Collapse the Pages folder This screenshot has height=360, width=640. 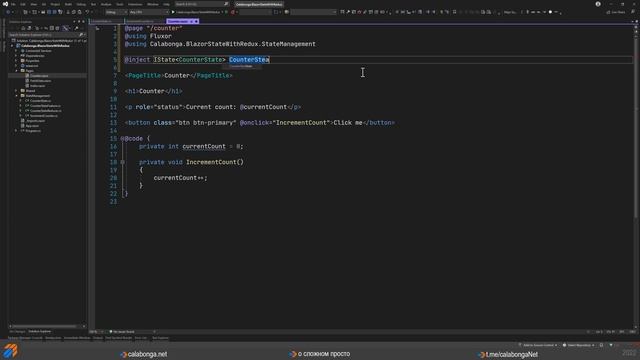17,71
